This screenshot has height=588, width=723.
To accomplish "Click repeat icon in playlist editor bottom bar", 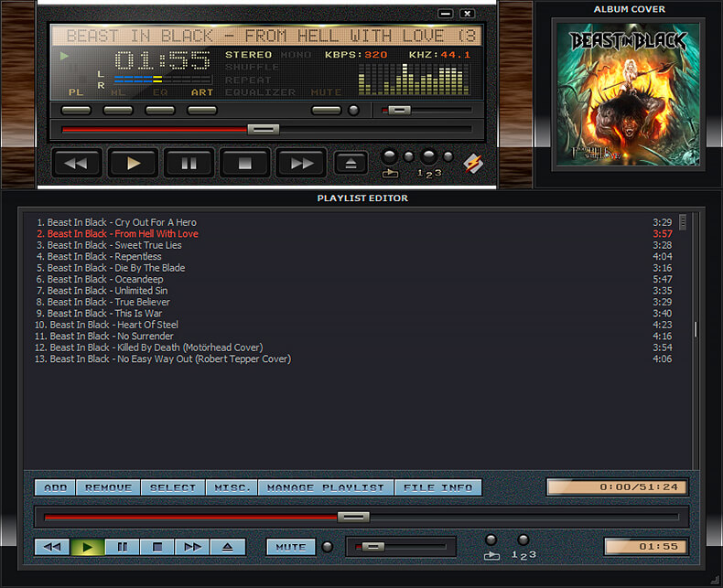I will (x=491, y=556).
